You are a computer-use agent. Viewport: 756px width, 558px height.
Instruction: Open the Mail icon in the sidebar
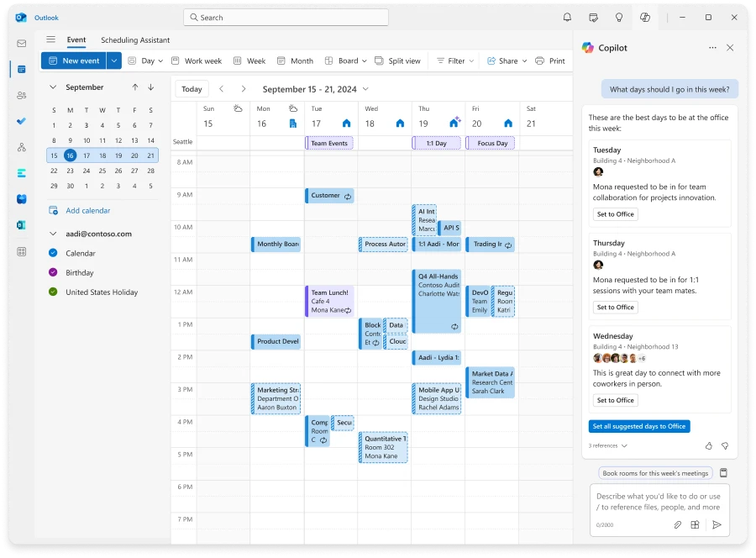[20, 42]
